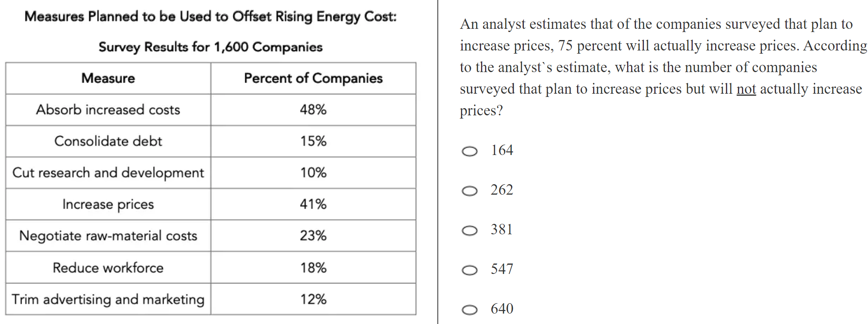
Task: Mark 381 as the answer
Action: pos(469,231)
